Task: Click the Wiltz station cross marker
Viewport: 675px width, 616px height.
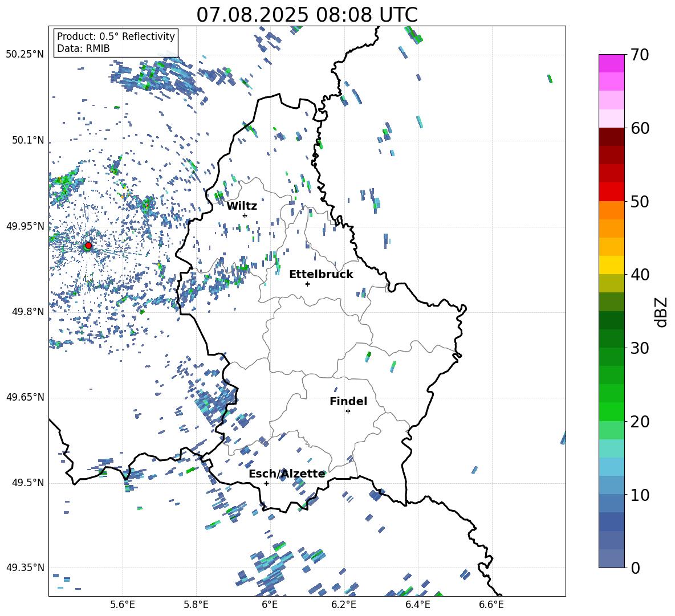Action: 245,215
